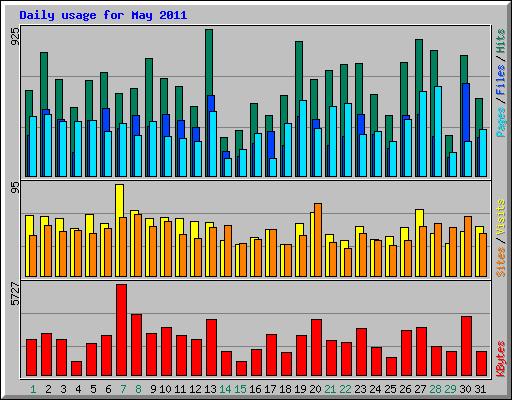512x400 pixels.
Task: Click the orange 'Sites' legend label
Action: coord(500,262)
